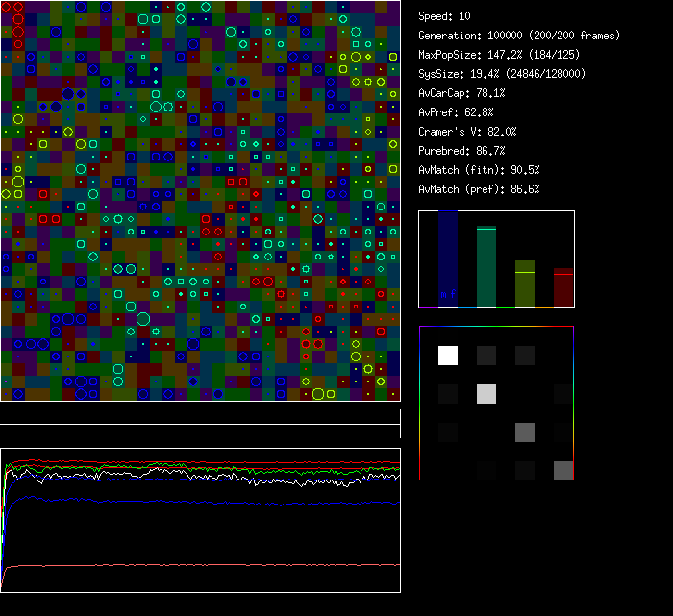673x616 pixels.
Task: Click the dark red bar in the bar chart
Action: click(x=562, y=287)
